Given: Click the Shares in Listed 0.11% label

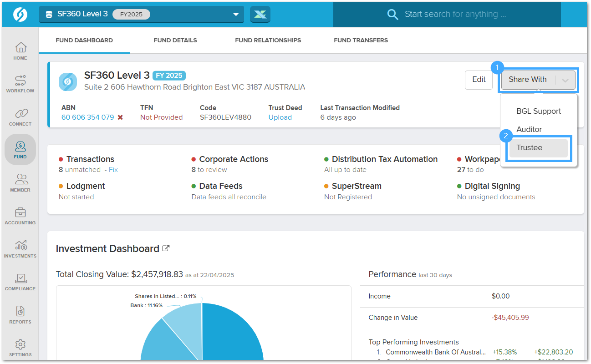Looking at the screenshot, I should click(x=166, y=296).
